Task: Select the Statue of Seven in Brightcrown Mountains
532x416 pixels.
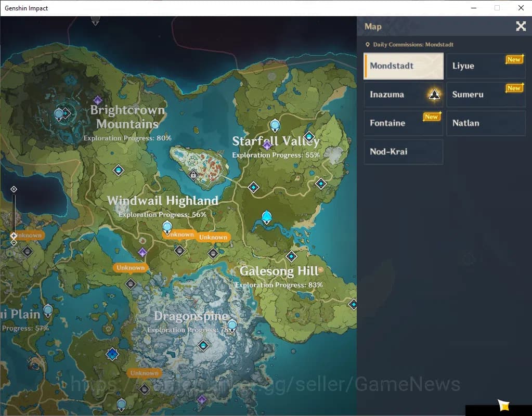Action: tap(59, 114)
